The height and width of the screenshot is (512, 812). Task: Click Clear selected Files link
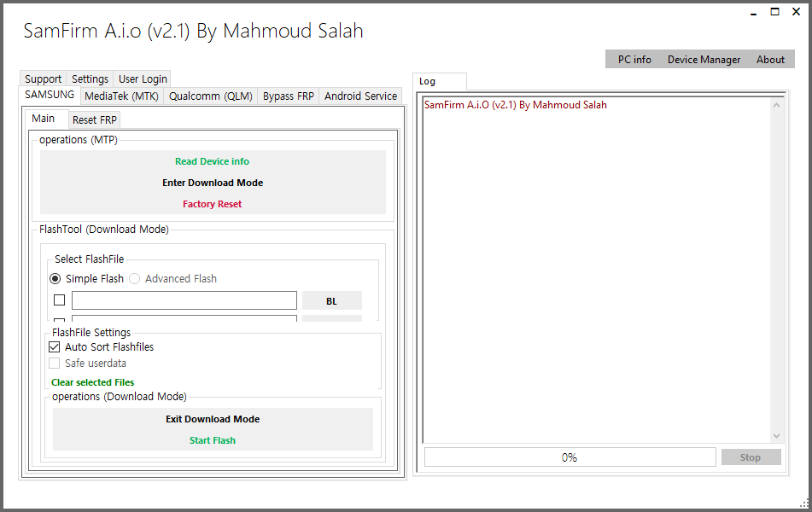[93, 382]
